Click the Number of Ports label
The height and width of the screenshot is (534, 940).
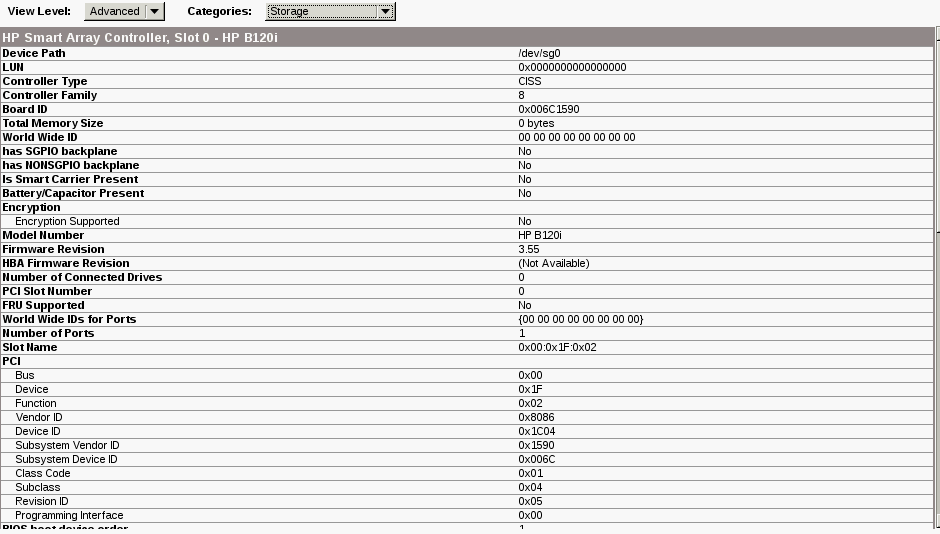pos(48,333)
